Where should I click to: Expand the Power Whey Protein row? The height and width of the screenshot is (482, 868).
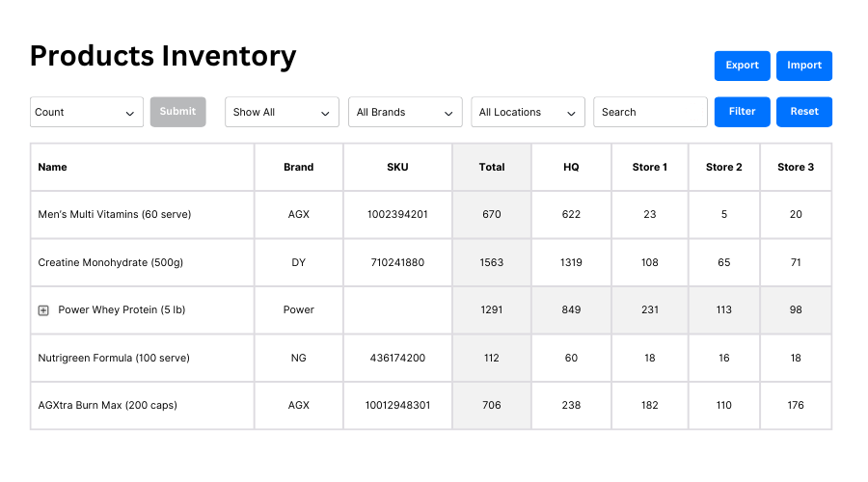click(43, 310)
